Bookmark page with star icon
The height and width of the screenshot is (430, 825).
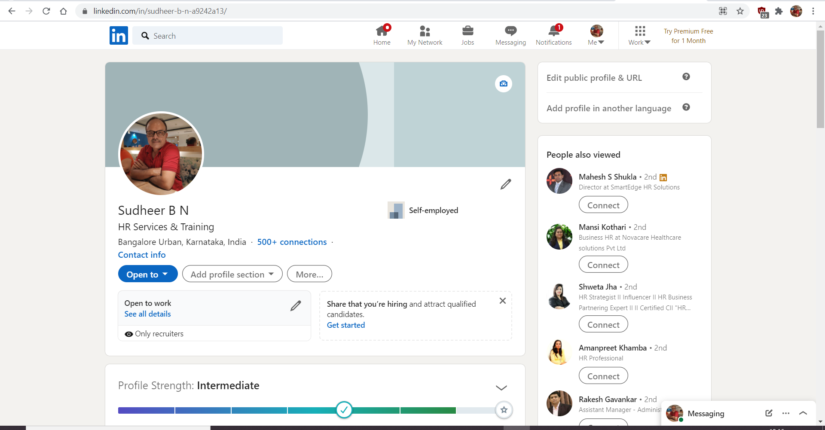coord(740,11)
